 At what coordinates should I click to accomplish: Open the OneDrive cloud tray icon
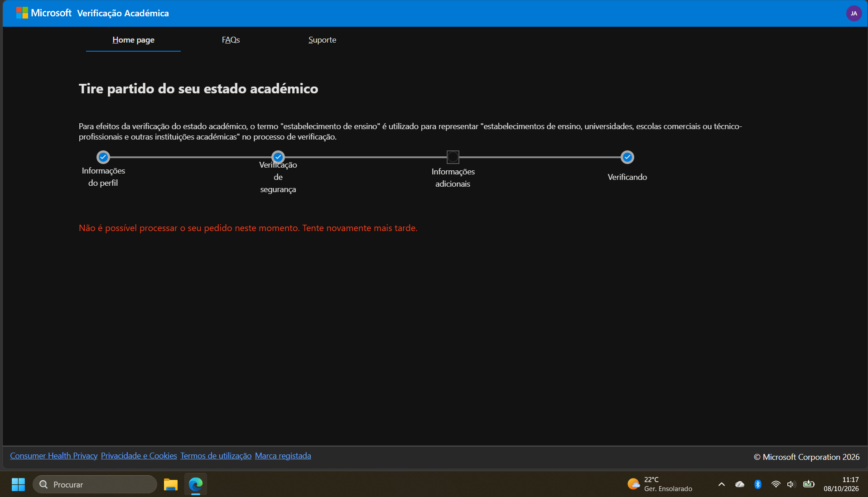(x=739, y=484)
